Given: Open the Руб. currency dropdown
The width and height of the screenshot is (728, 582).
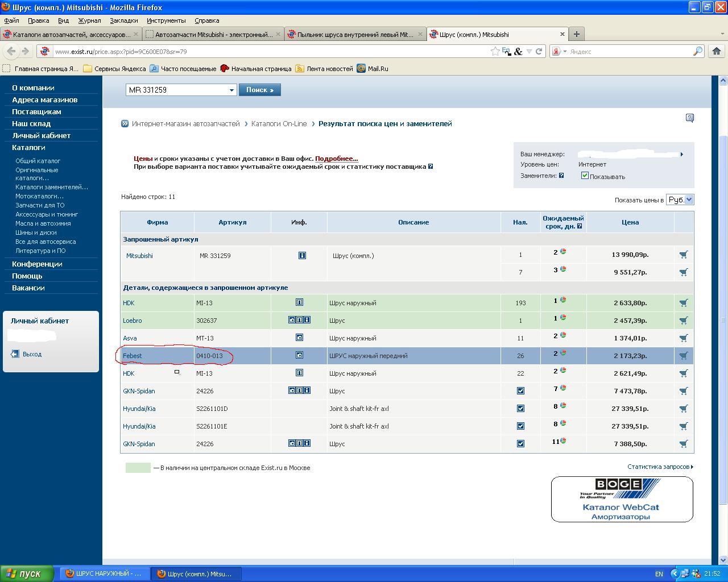Looking at the screenshot, I should tap(680, 199).
